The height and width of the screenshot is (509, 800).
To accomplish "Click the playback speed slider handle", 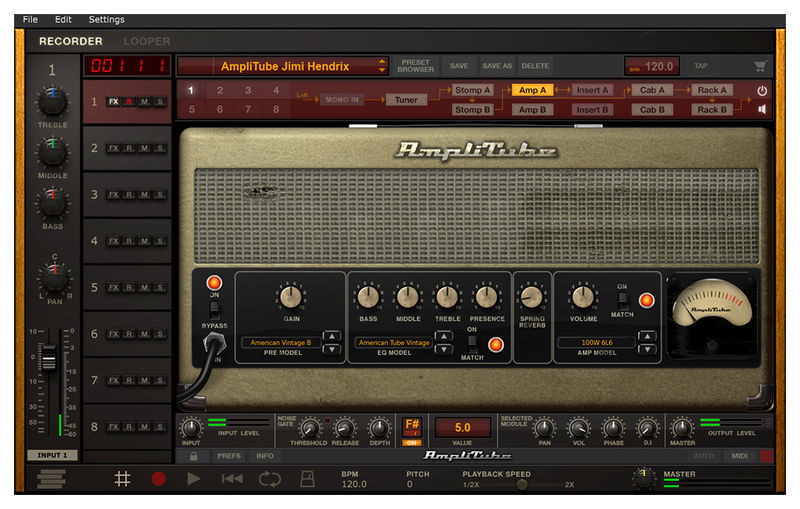I will click(521, 485).
